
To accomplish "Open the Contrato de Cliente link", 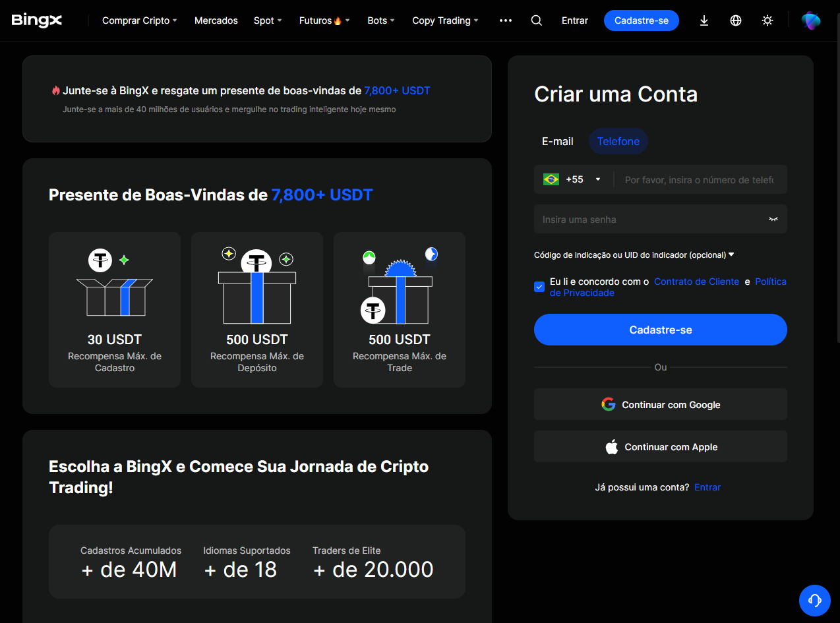I will pos(697,282).
